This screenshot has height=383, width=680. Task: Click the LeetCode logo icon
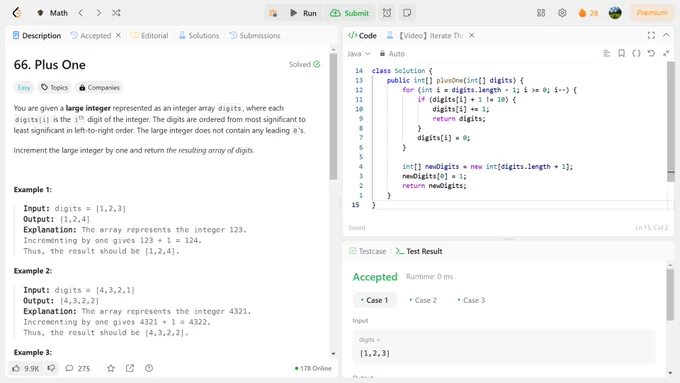click(x=17, y=13)
